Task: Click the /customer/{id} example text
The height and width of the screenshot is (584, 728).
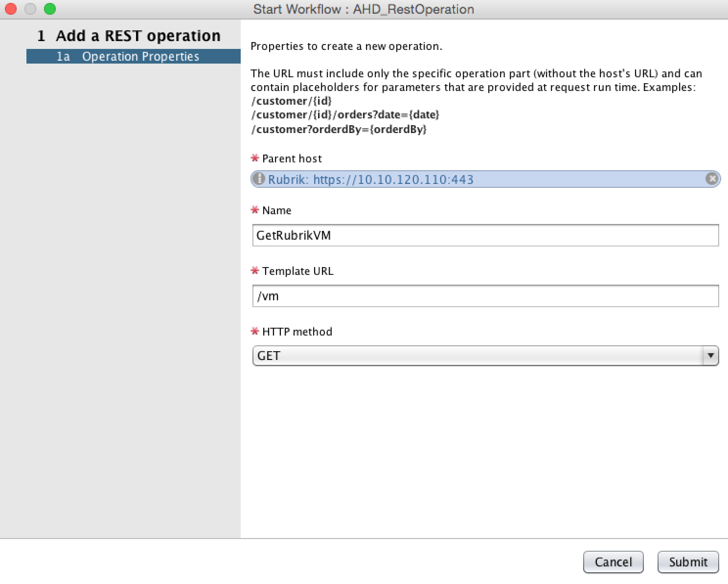Action: pyautogui.click(x=292, y=101)
